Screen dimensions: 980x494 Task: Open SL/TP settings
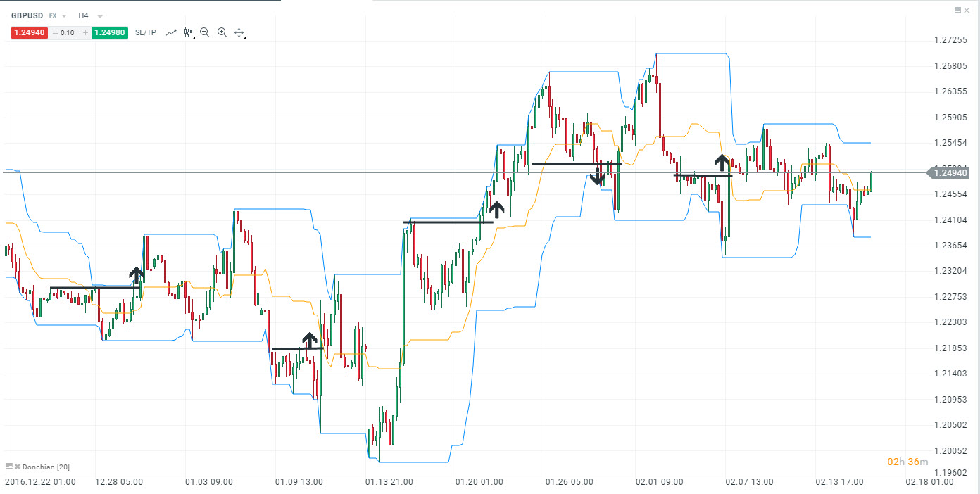[x=146, y=32]
